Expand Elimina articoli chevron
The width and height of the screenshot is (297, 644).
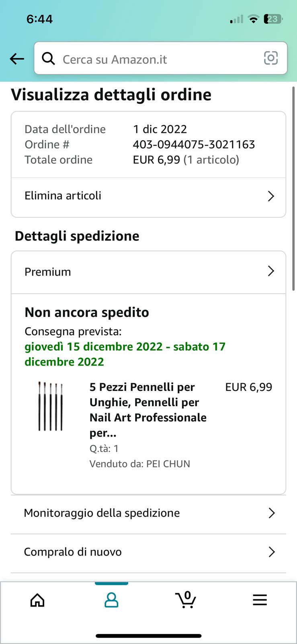[271, 196]
